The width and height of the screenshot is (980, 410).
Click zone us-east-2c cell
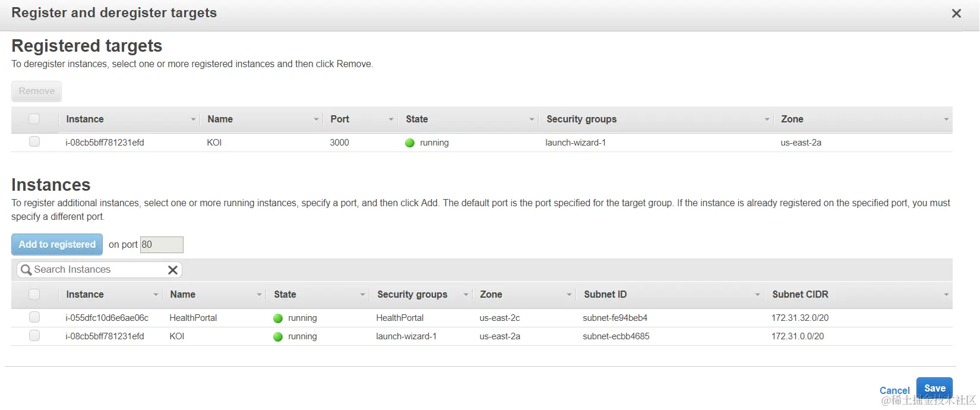click(x=500, y=318)
